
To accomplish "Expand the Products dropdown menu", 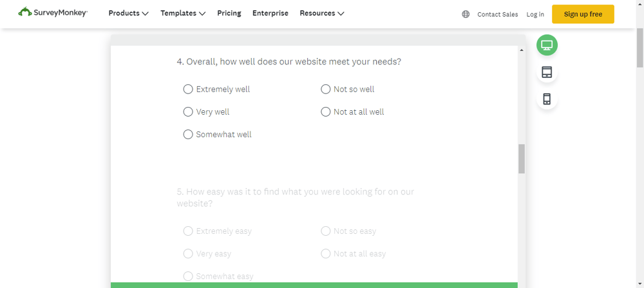I will coord(129,13).
